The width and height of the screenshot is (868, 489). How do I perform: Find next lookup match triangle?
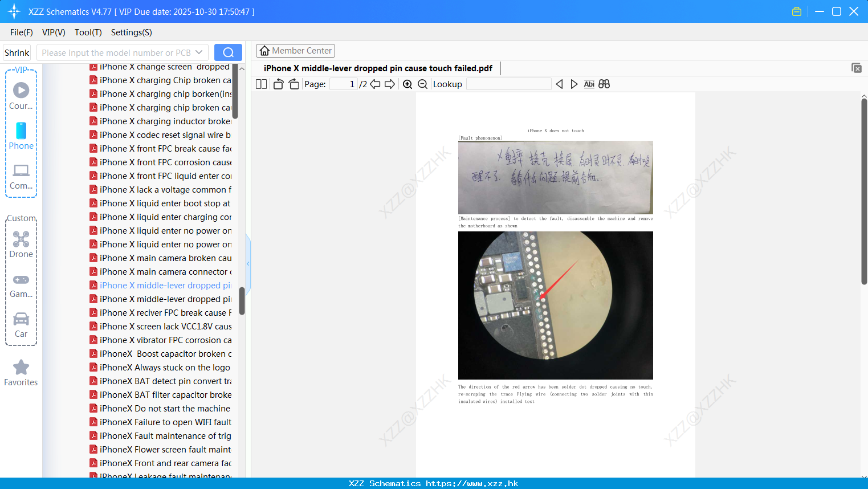pyautogui.click(x=574, y=84)
